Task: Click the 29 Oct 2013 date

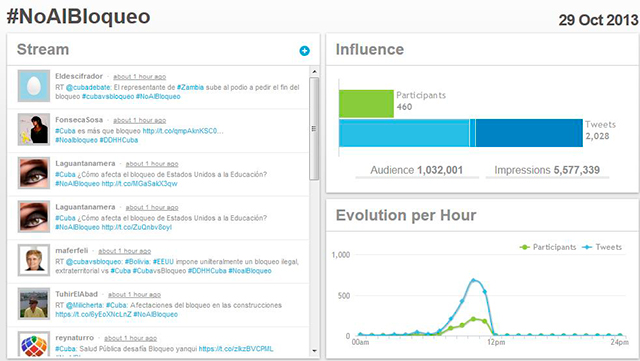Action: pyautogui.click(x=598, y=20)
